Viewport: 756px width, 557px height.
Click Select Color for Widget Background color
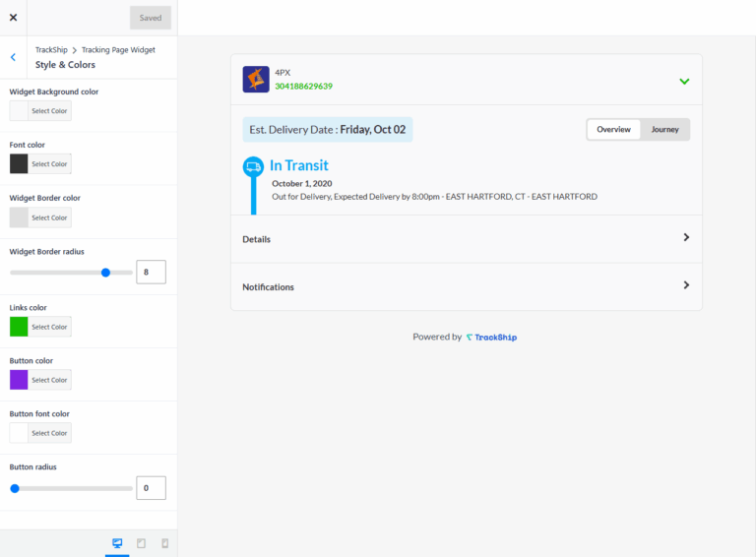[49, 111]
